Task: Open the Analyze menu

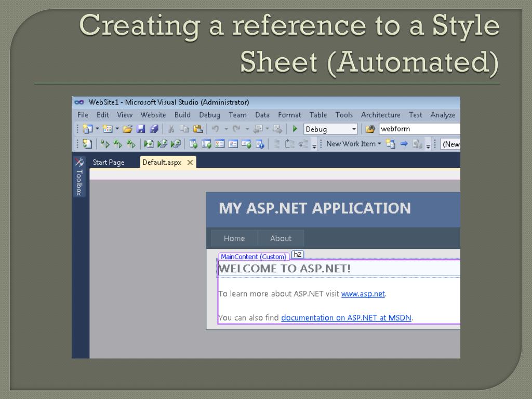Action: click(443, 115)
